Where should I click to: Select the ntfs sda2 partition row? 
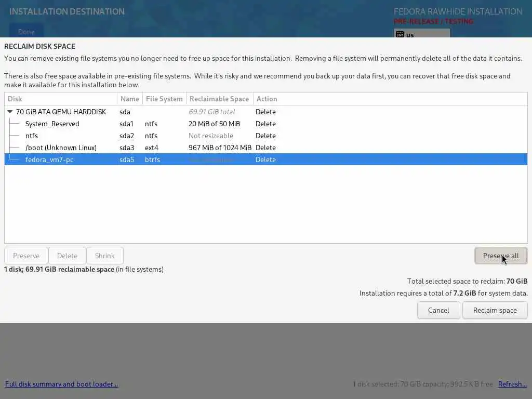(x=266, y=136)
